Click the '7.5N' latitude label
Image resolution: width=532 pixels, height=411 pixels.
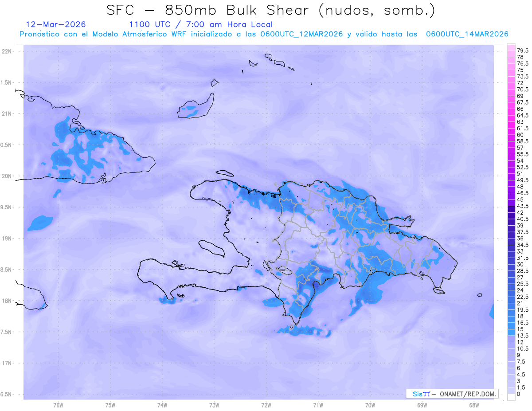click(7, 332)
